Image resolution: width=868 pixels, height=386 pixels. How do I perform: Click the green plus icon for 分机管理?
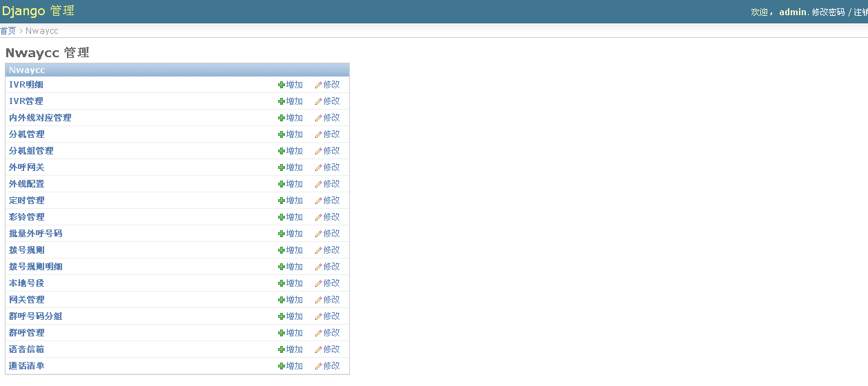[282, 134]
